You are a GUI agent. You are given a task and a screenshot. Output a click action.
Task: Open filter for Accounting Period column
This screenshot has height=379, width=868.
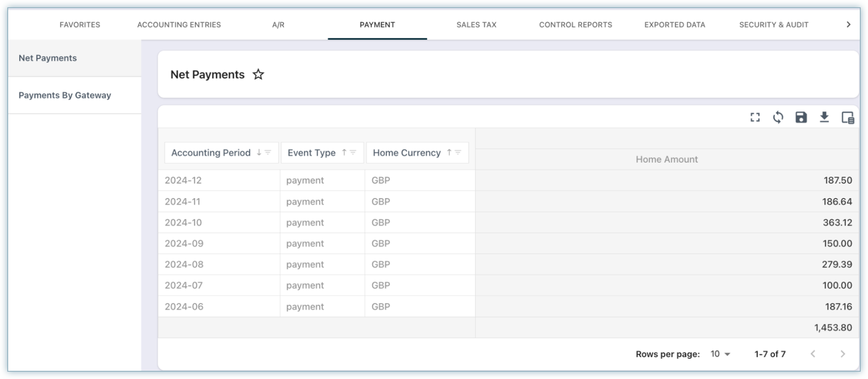[268, 153]
